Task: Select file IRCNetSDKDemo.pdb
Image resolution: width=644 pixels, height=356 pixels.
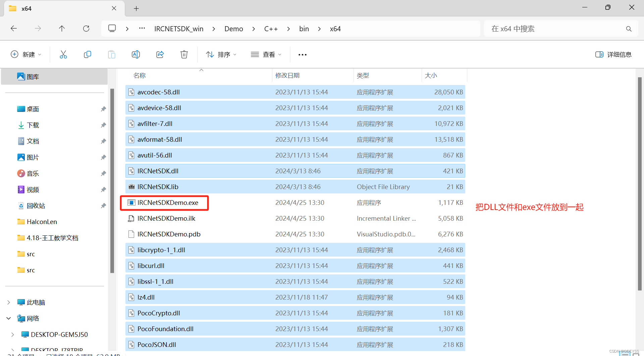Action: tap(295, 234)
